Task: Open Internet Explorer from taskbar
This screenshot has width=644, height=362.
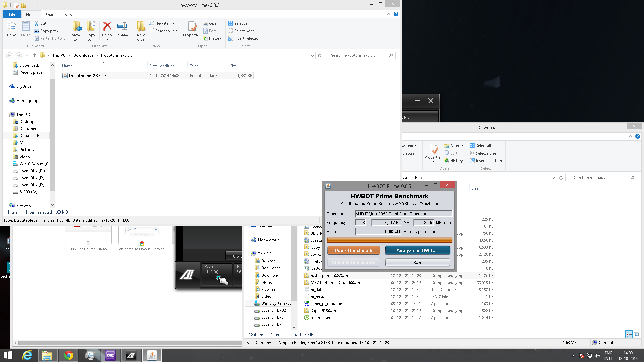Action: click(27, 355)
